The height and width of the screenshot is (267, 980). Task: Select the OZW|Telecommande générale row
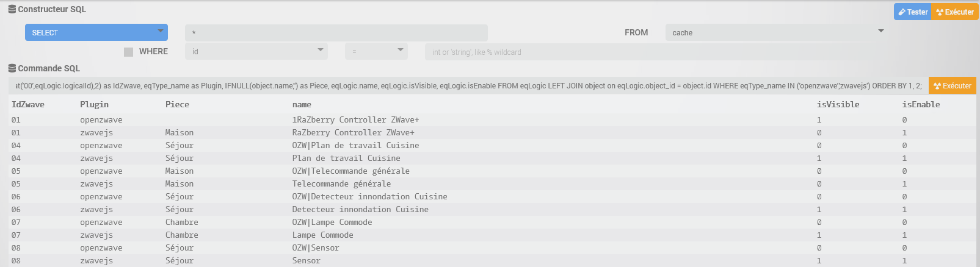pyautogui.click(x=350, y=171)
